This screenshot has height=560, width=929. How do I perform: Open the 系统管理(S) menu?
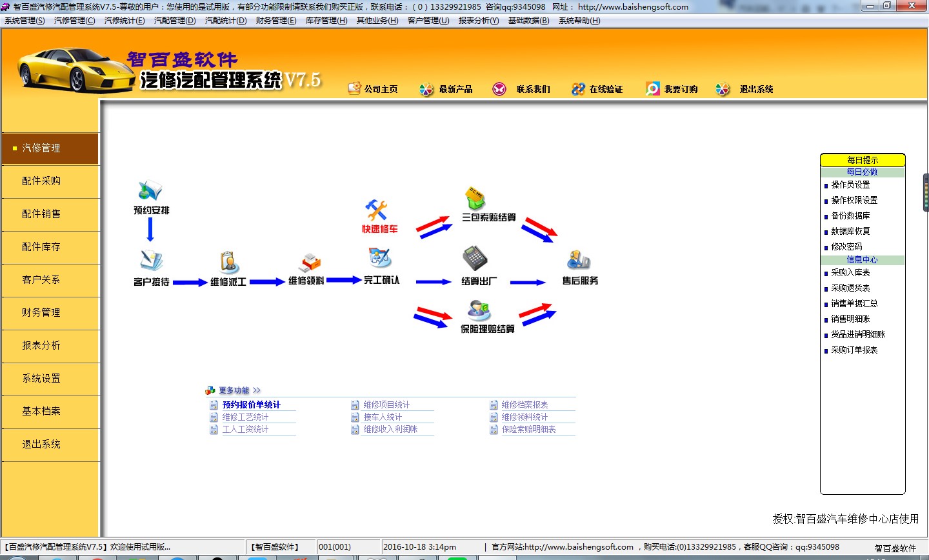click(25, 21)
